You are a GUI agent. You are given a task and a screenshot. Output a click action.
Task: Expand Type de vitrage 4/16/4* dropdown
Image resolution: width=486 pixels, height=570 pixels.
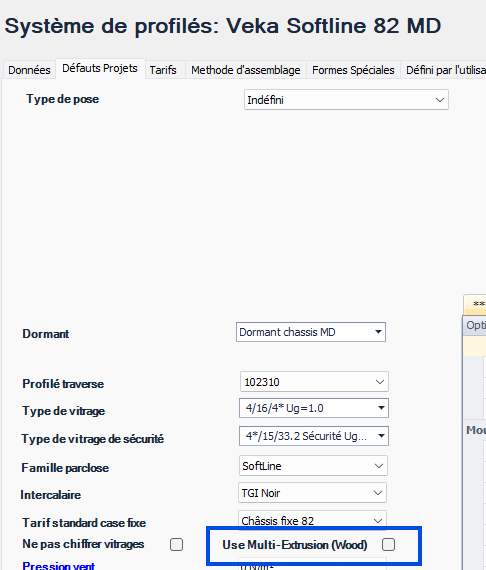314,408
